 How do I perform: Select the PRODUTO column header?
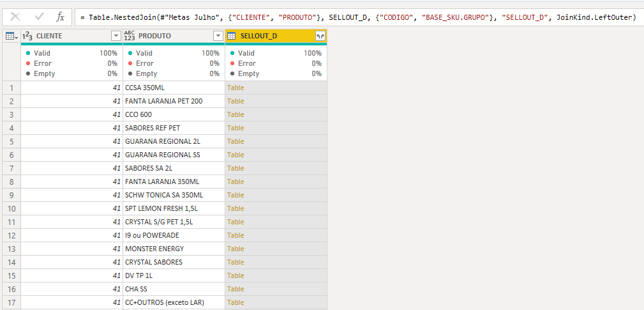[174, 36]
